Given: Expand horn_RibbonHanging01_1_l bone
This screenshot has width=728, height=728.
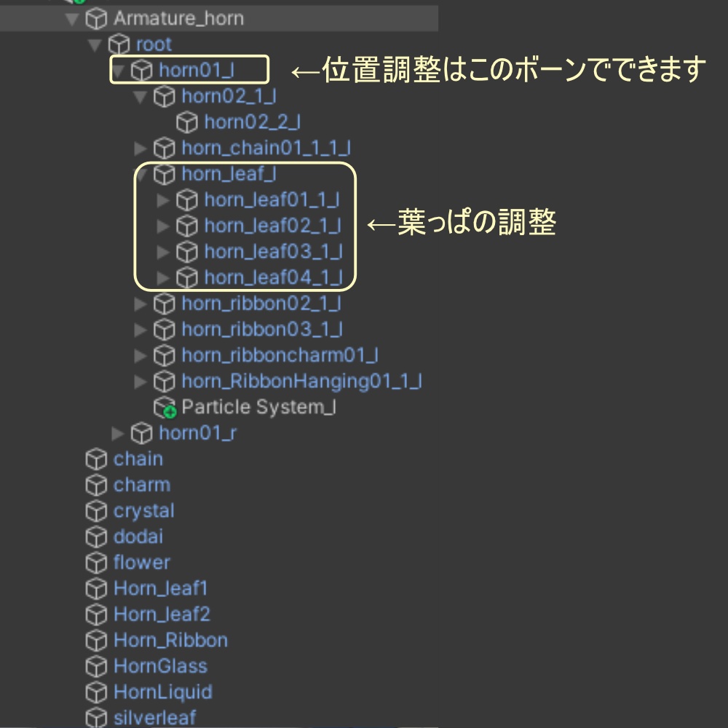Looking at the screenshot, I should coord(141,381).
